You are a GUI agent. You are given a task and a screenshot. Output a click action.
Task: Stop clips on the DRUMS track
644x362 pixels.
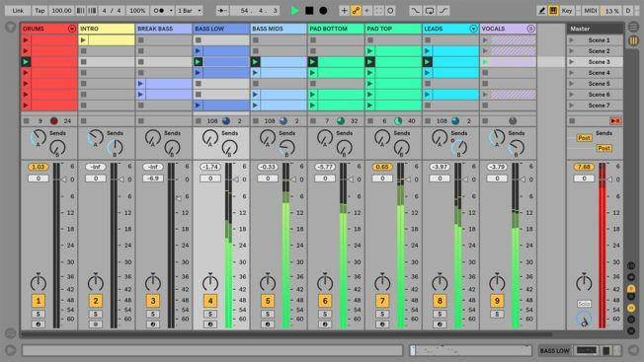[27, 121]
